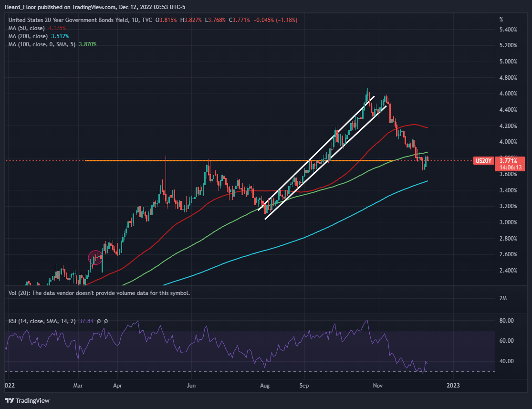Click the high value H3.827%
532x409 pixels.
pyautogui.click(x=191, y=20)
